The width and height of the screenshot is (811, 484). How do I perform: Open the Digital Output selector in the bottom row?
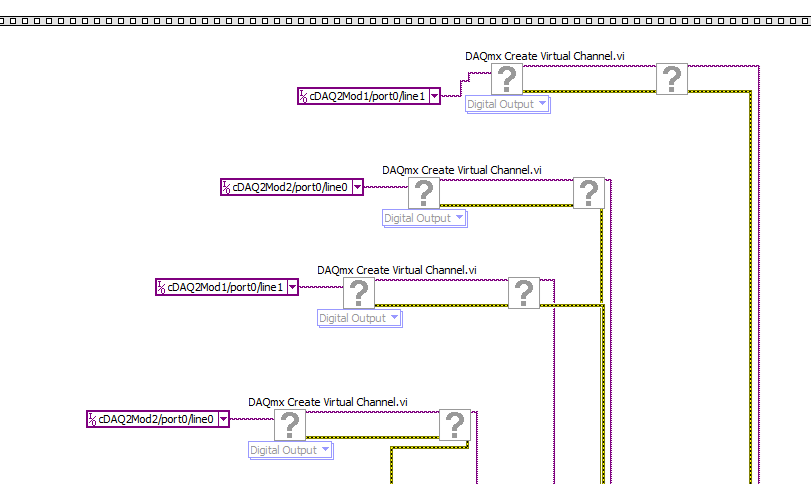(291, 450)
